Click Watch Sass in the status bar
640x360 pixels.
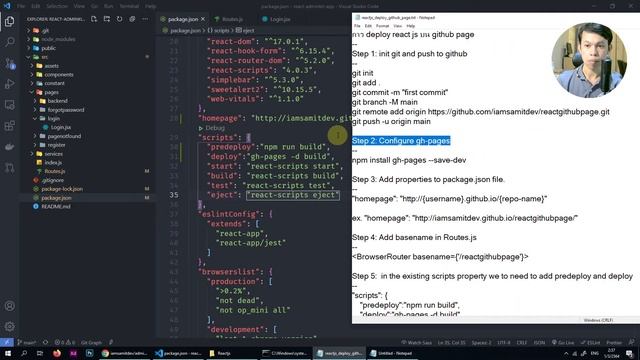(417, 342)
